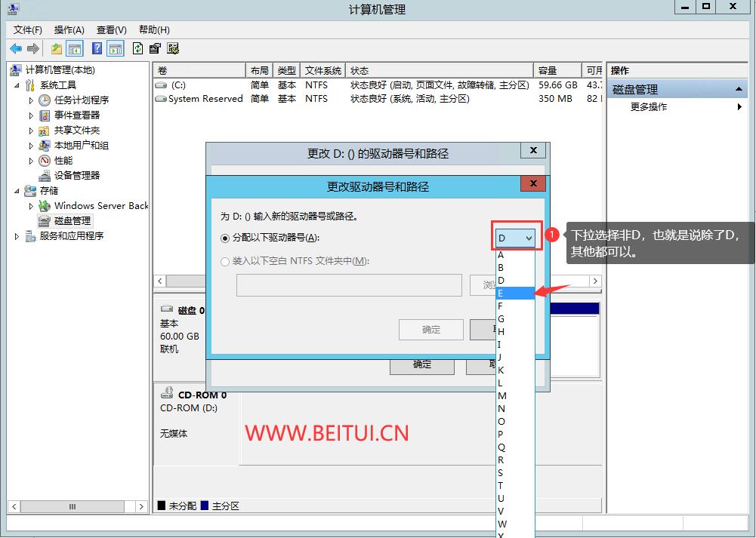756x538 pixels.
Task: Click the 性能 performance icon
Action: [x=45, y=161]
